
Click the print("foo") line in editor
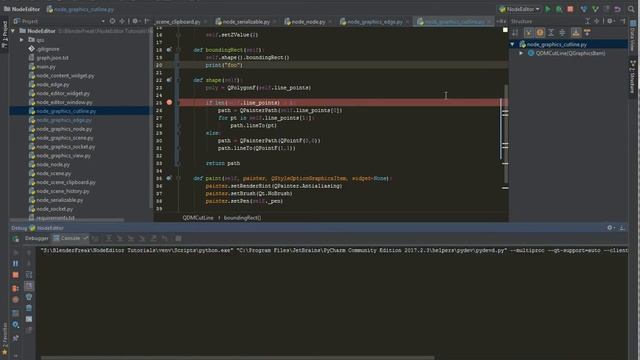224,65
